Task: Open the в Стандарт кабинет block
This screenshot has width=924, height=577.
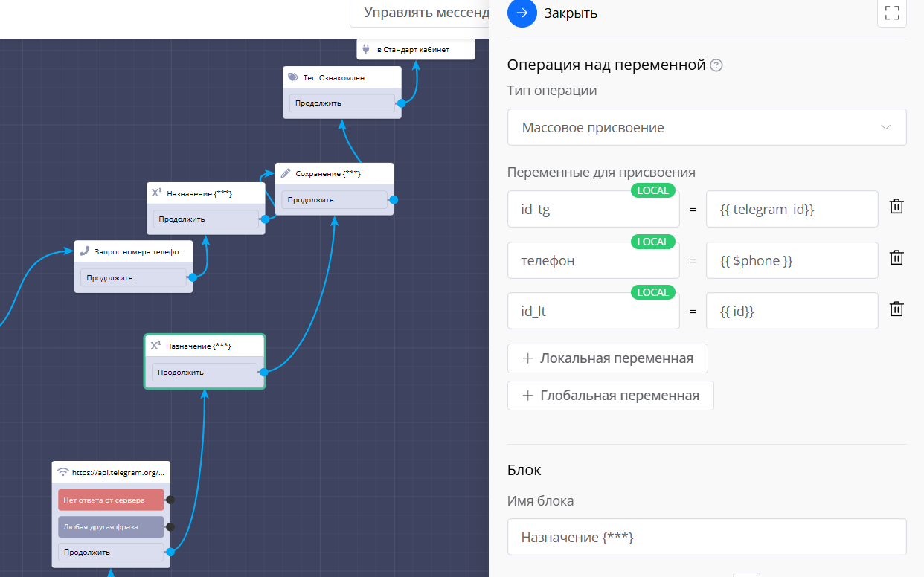Action: pyautogui.click(x=417, y=50)
